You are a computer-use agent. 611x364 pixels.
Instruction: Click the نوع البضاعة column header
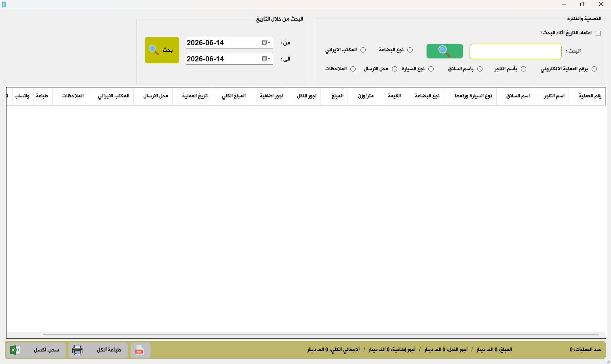425,96
